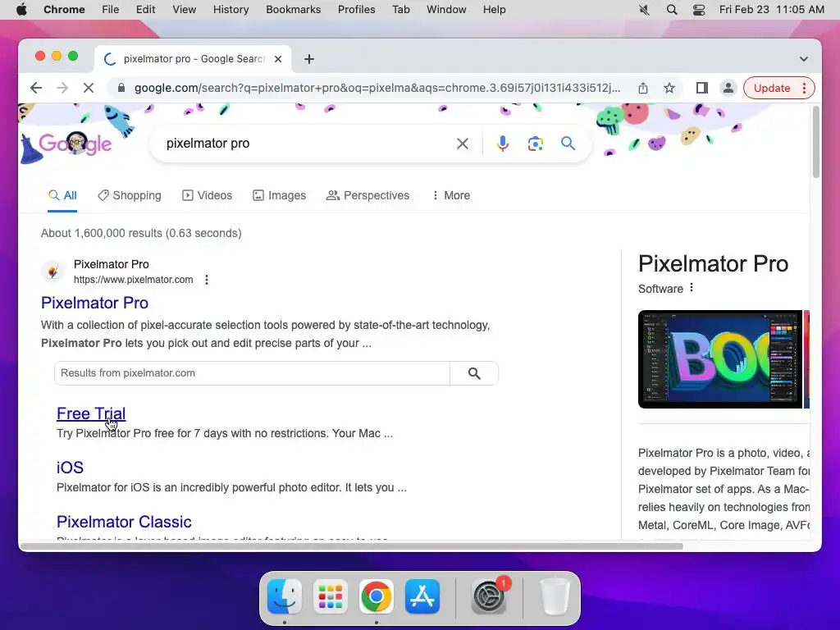Expand the tab search chevron

(804, 59)
